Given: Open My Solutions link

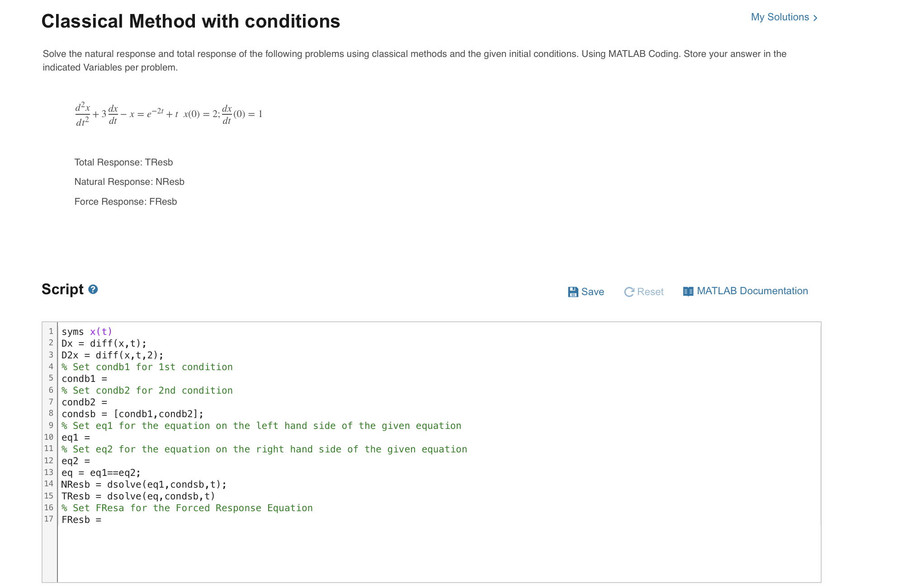Looking at the screenshot, I should pyautogui.click(x=780, y=17).
